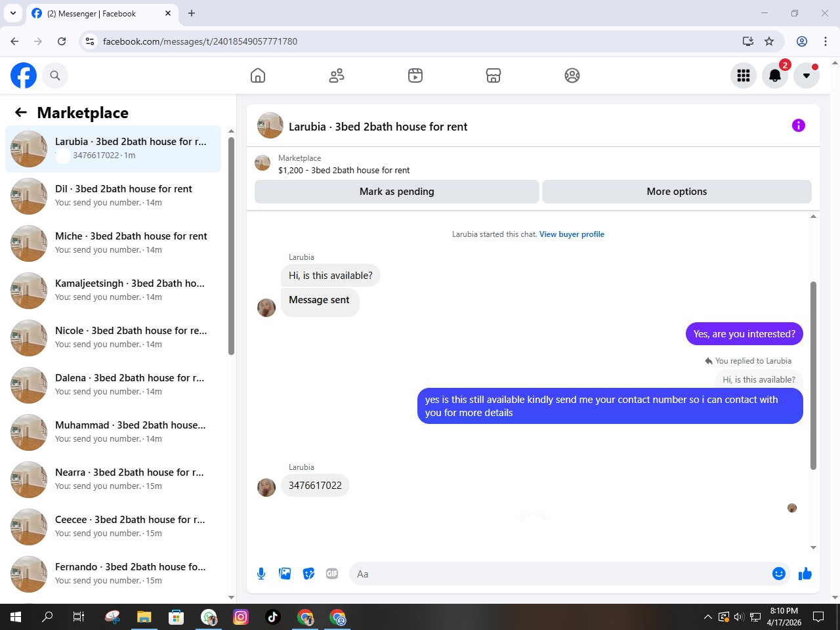Screen dimensions: 840x630
Task: Select the Messenger | Facebook tab
Action: pos(102,13)
